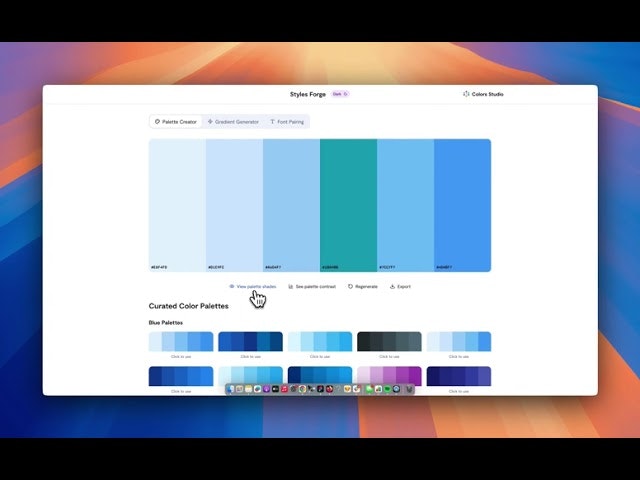Pick the rightmost bright blue palette swatch

pyautogui.click(x=462, y=205)
